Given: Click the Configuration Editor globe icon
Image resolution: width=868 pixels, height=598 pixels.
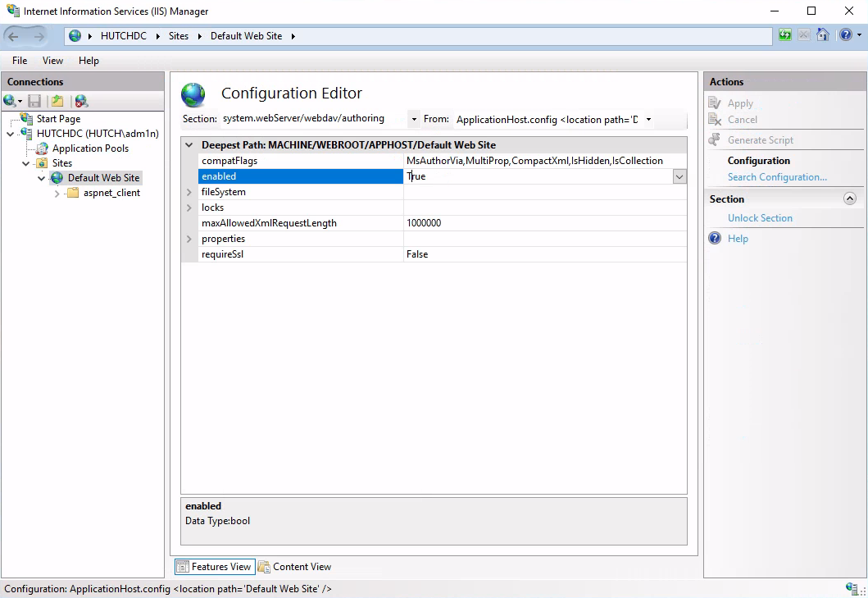Looking at the screenshot, I should tap(193, 95).
